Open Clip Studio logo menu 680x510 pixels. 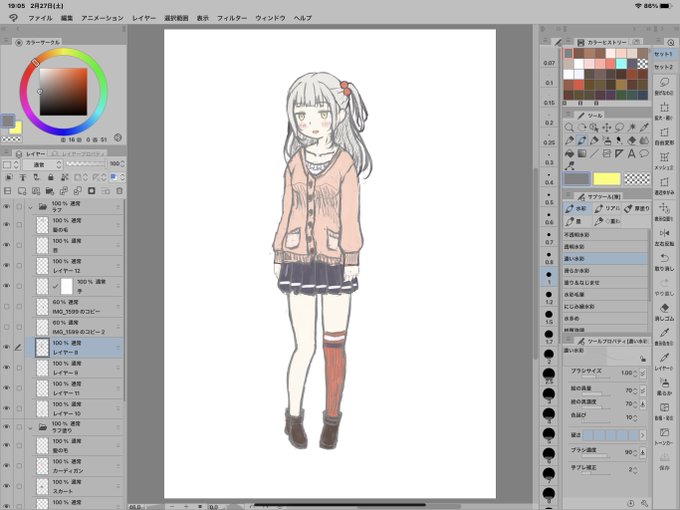point(13,18)
